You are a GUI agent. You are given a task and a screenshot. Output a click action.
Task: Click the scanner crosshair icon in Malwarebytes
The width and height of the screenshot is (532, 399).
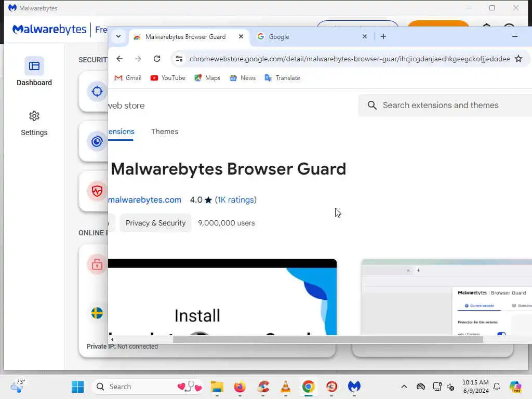pos(97,91)
